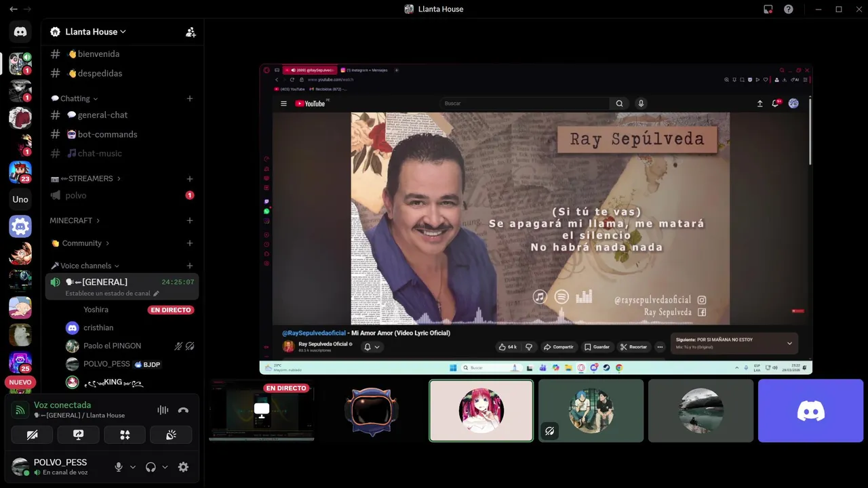This screenshot has width=868, height=488.
Task: Select the lake landscape avatar tile
Action: point(701,411)
